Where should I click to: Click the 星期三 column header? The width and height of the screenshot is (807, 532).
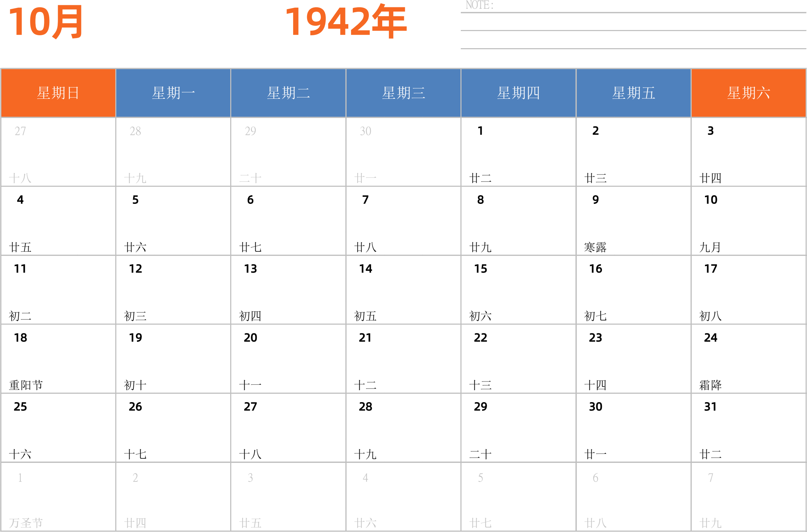tap(403, 93)
